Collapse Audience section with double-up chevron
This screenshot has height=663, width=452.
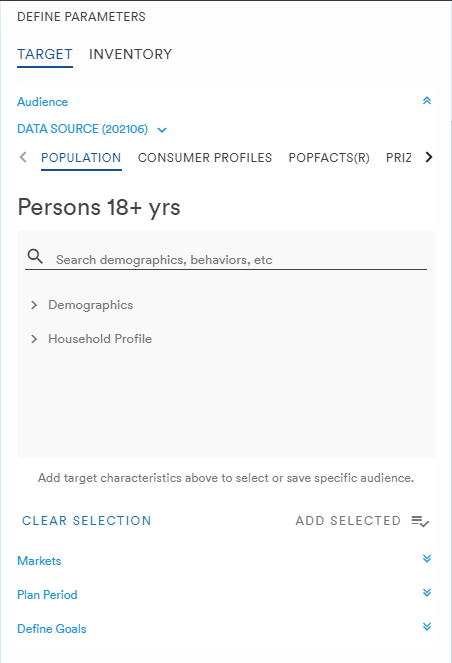[x=427, y=101]
